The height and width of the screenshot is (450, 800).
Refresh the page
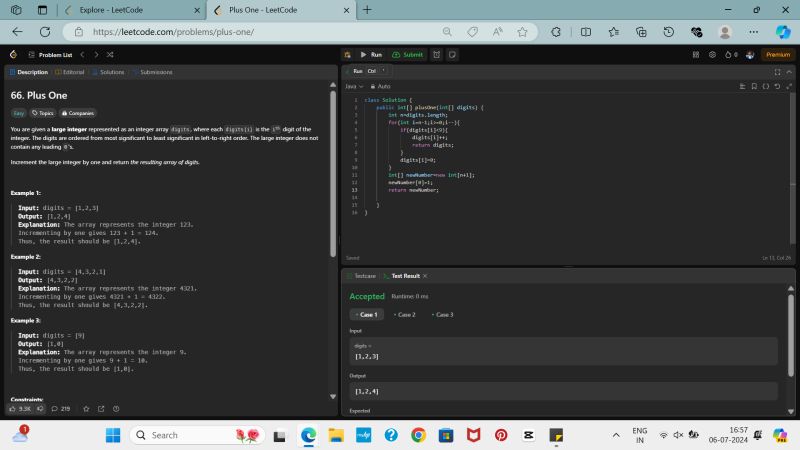[x=45, y=32]
